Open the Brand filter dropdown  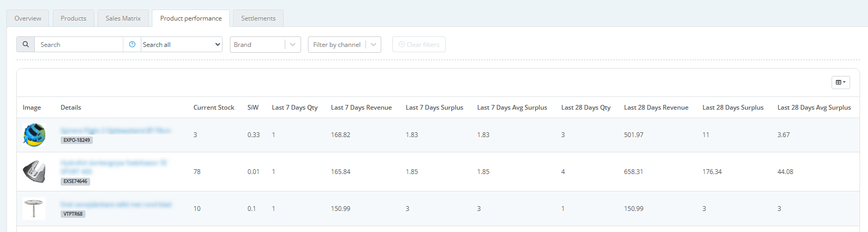coord(265,44)
